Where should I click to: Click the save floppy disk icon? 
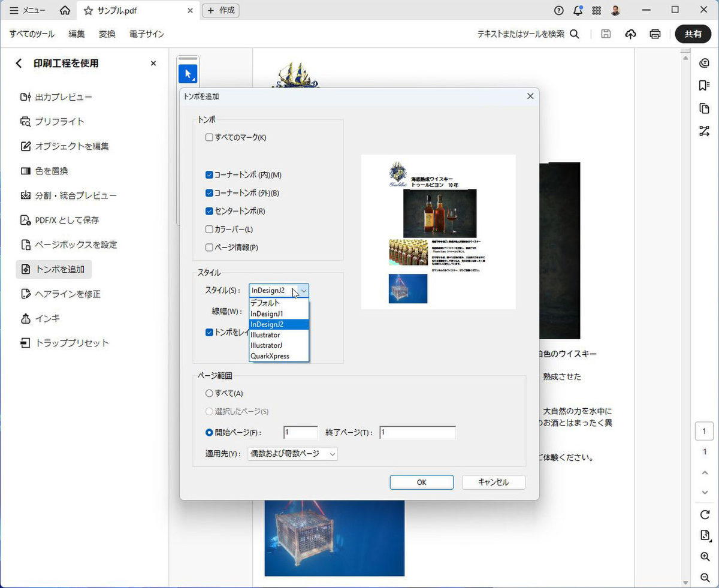606,34
